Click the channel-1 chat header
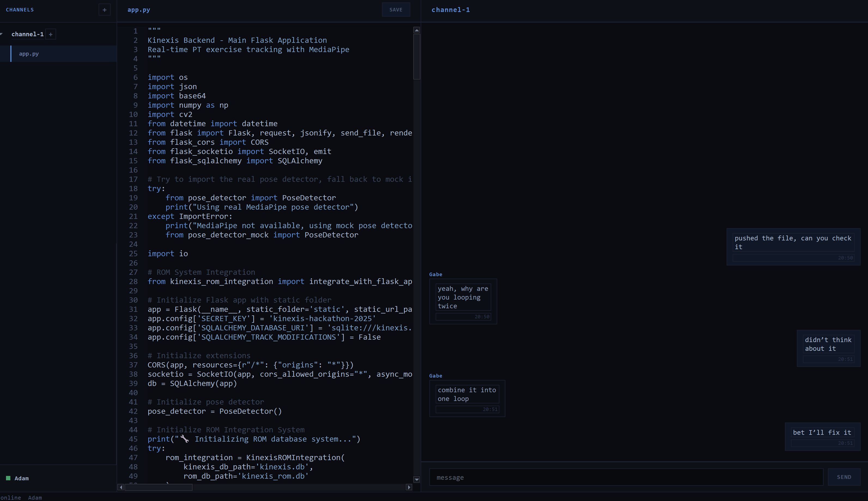Image resolution: width=868 pixels, height=501 pixels. tap(451, 10)
